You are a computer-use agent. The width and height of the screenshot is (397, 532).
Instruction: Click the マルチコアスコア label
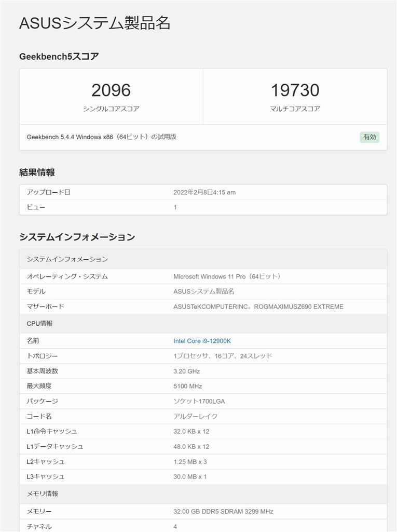(295, 109)
